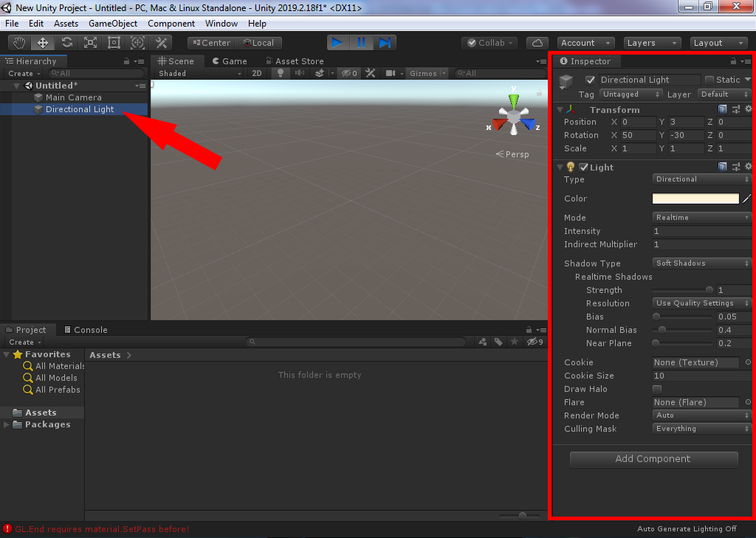The image size is (756, 538).
Task: Click the Play button
Action: [x=337, y=43]
